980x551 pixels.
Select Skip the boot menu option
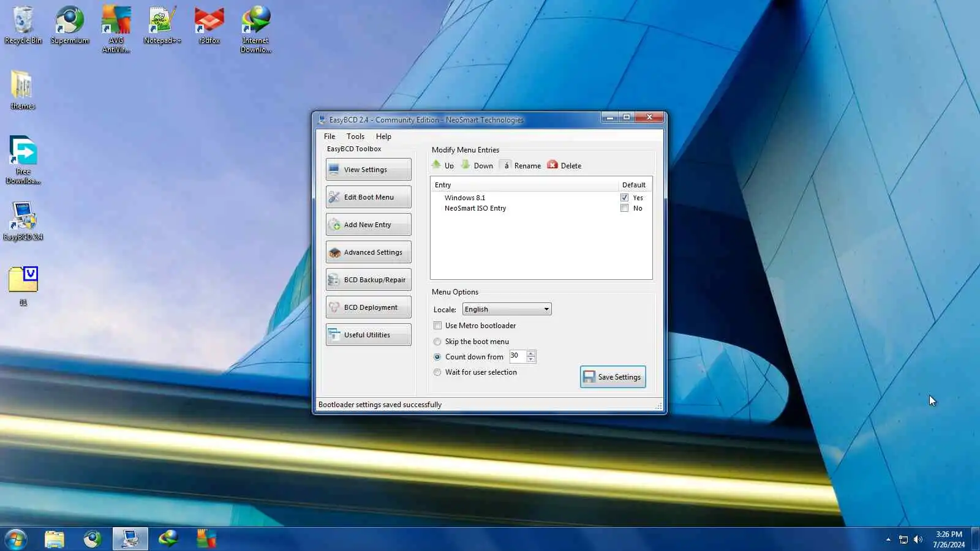coord(437,342)
